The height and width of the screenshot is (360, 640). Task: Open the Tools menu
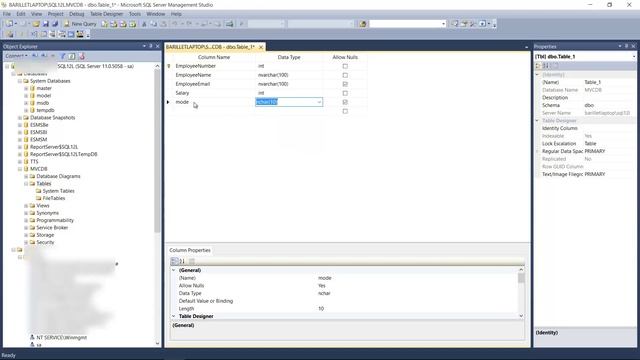coord(135,14)
